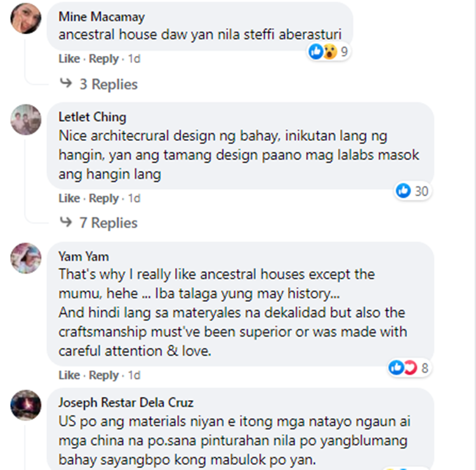Click the care reaction icon on Yam Yam's comment

tap(410, 368)
